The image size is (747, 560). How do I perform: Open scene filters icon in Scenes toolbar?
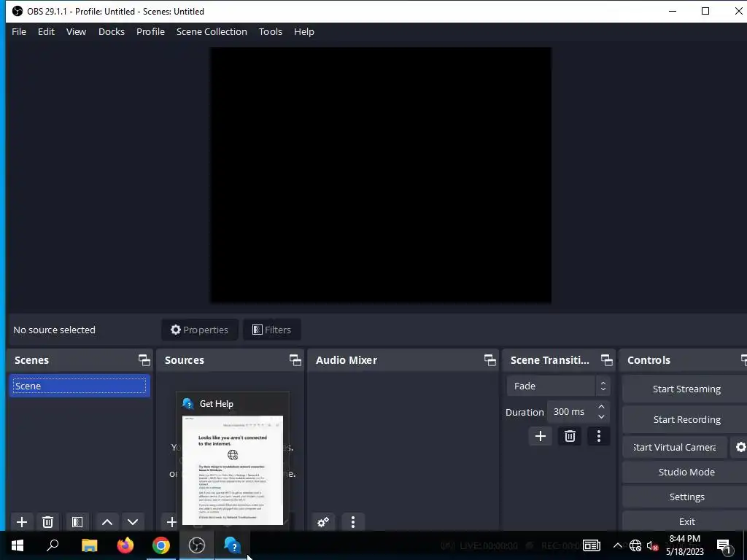click(x=77, y=522)
